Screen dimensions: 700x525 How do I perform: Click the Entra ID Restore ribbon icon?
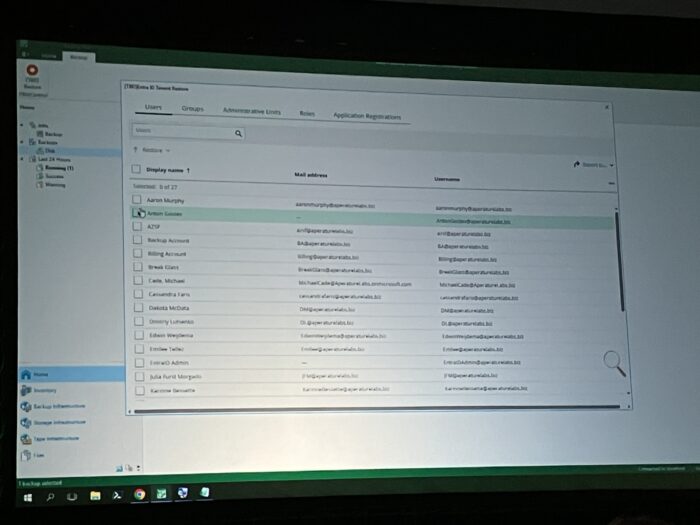(32, 70)
